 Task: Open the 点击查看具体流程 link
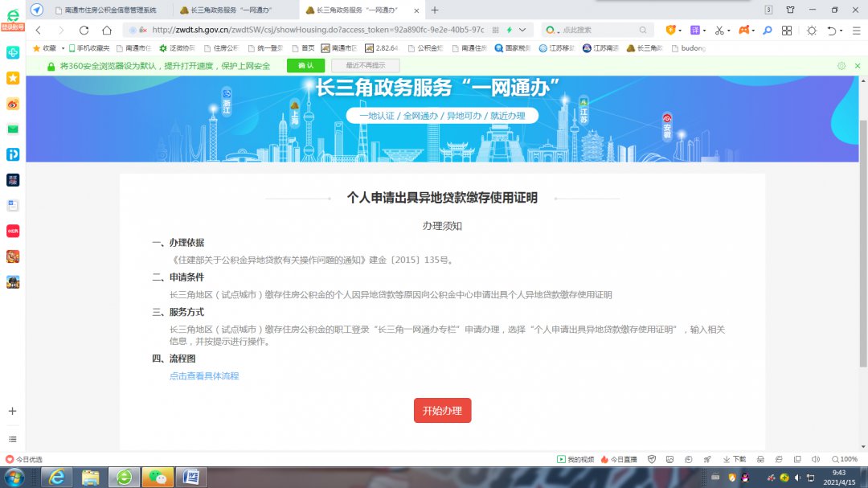[x=203, y=376]
